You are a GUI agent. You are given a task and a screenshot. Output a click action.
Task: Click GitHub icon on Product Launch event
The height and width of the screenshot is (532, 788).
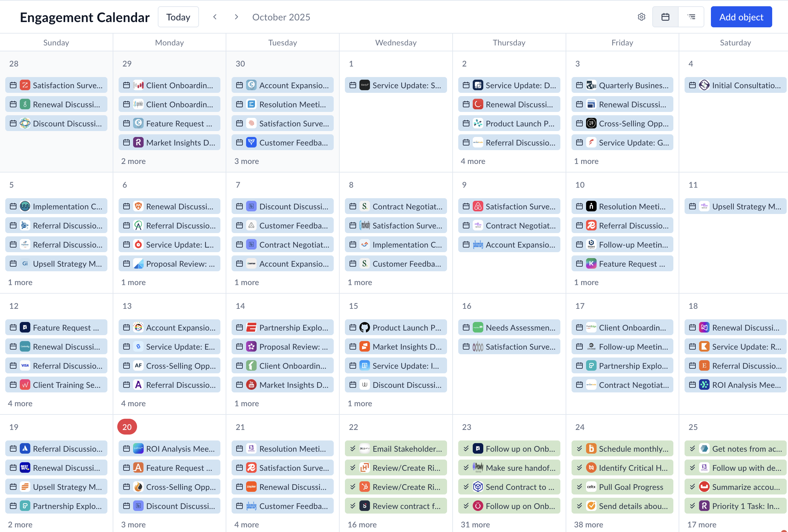click(364, 327)
